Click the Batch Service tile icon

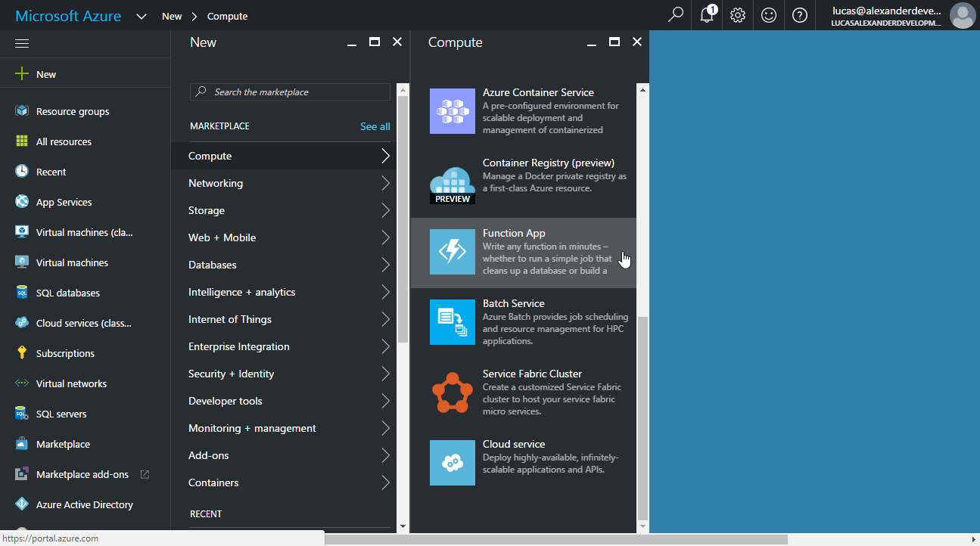(453, 322)
